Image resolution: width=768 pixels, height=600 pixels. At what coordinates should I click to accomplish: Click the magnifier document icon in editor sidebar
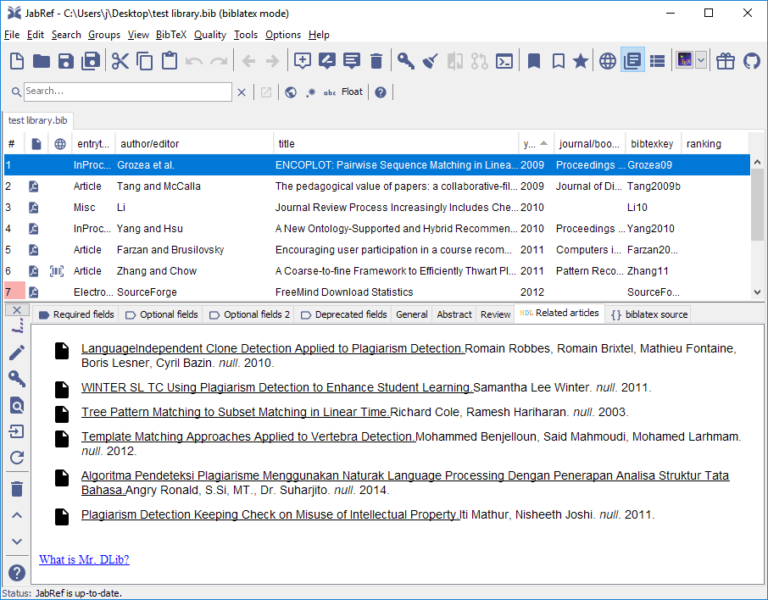pos(17,406)
